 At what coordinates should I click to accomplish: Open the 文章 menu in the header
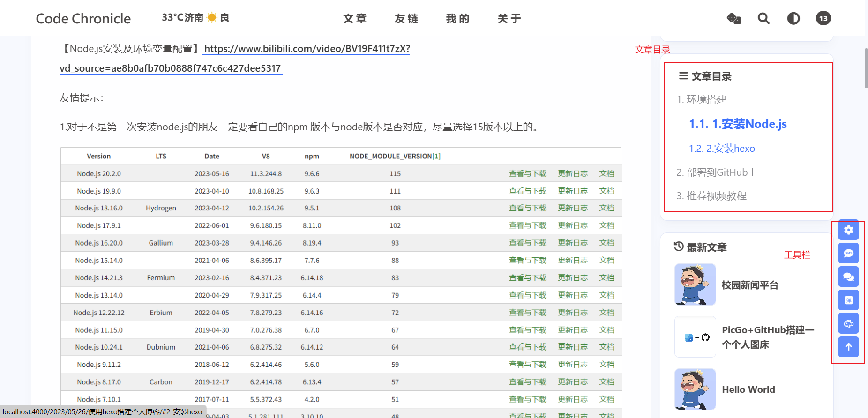[355, 19]
